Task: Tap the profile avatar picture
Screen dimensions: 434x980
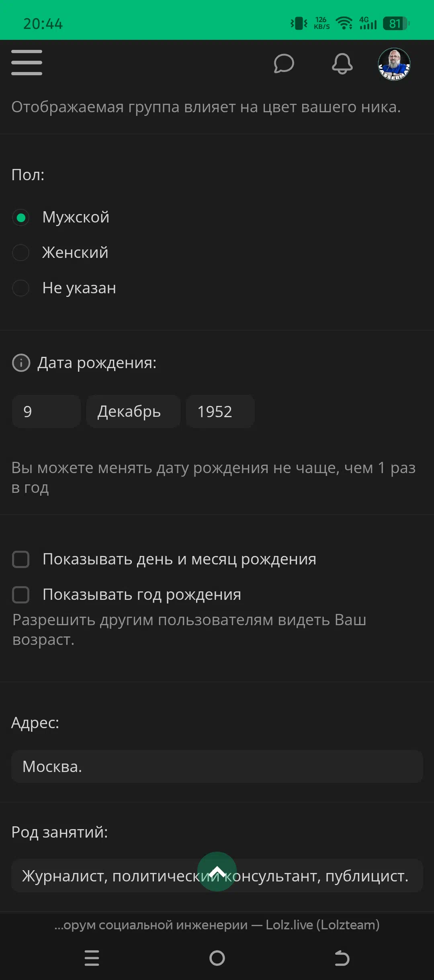Action: tap(394, 64)
